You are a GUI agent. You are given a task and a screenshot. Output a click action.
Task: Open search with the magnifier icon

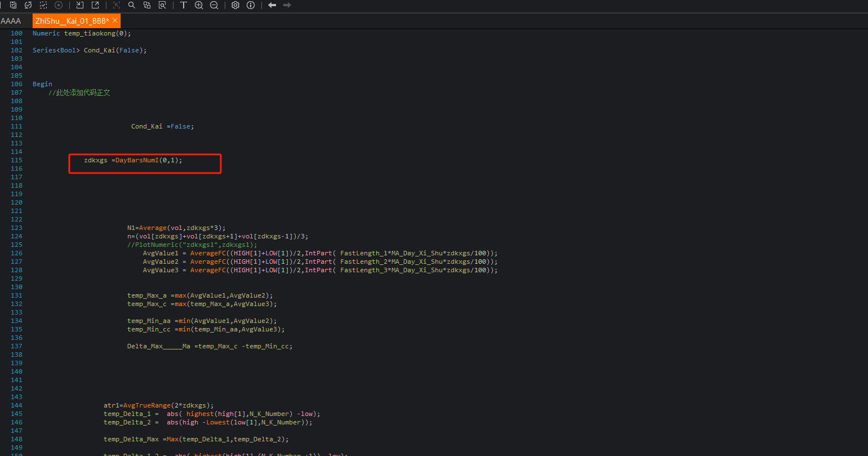(x=132, y=5)
